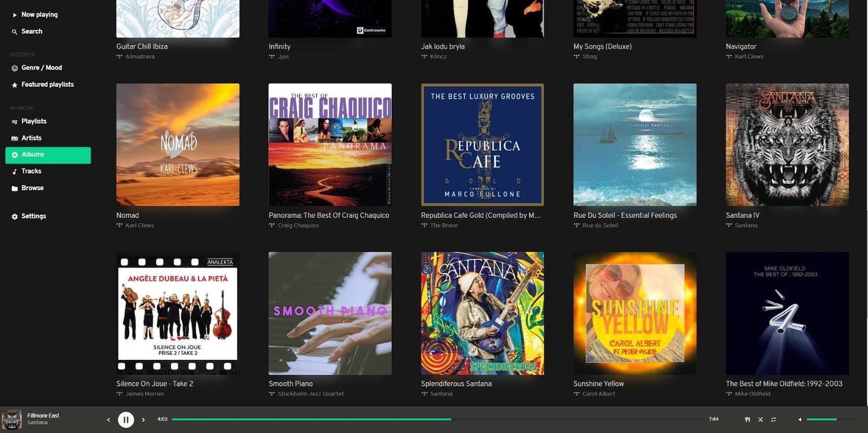Screen dimensions: 868x433
Task: View artist Mike Oldfield
Action: [x=752, y=394]
